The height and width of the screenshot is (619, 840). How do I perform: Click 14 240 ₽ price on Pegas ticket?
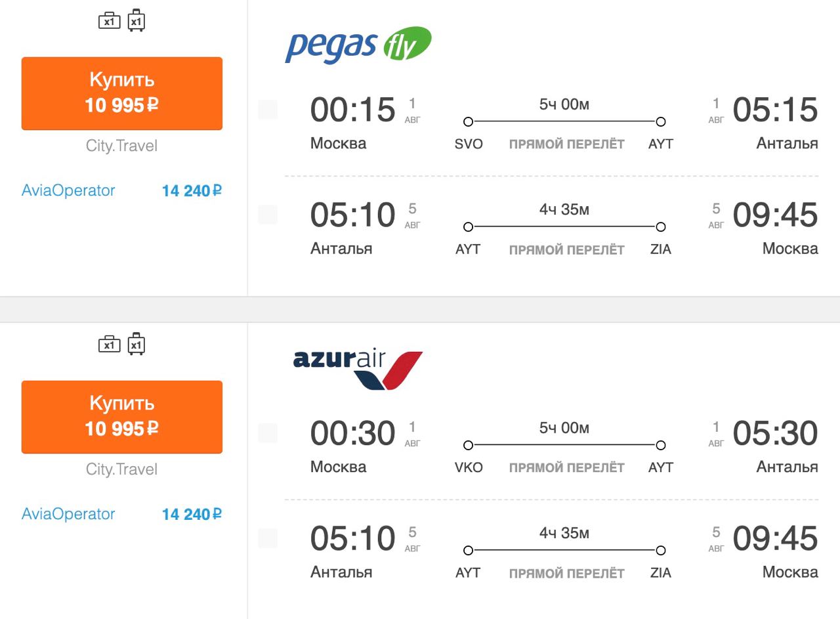[192, 191]
